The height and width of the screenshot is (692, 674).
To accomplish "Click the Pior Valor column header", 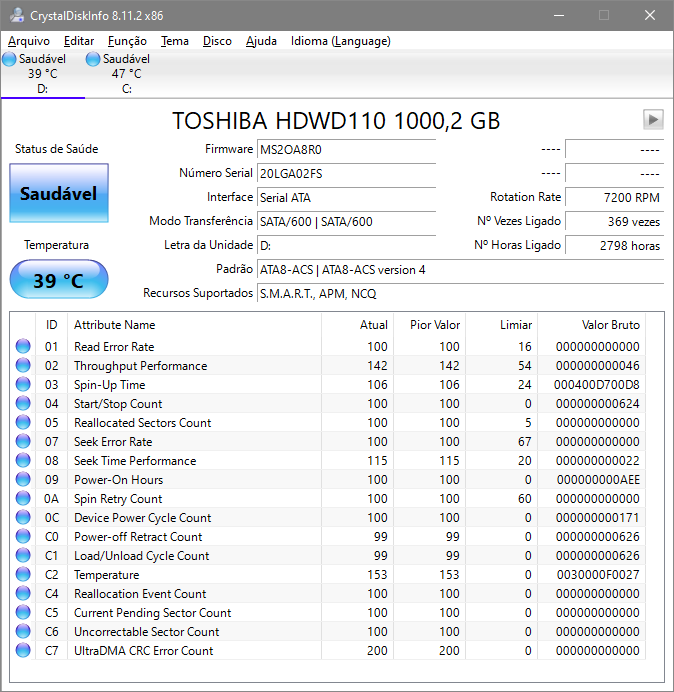I will 429,325.
